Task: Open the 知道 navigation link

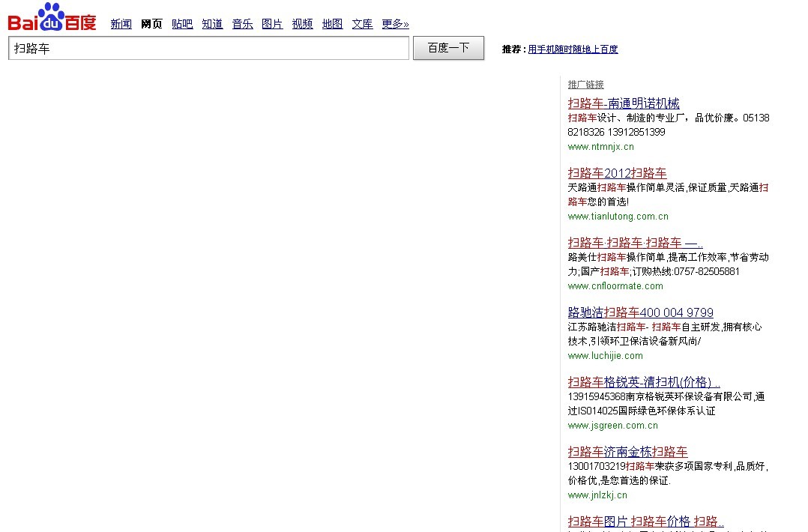Action: pos(212,24)
